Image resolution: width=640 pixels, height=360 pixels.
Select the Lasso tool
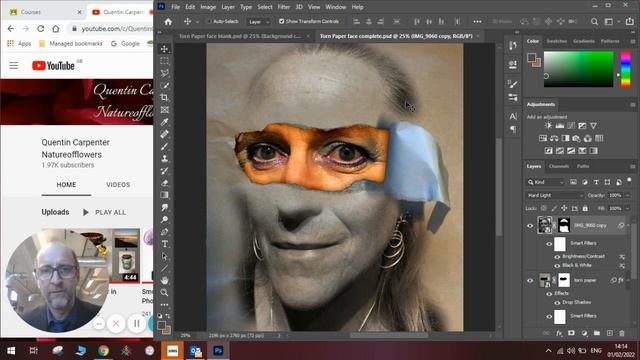[x=164, y=73]
